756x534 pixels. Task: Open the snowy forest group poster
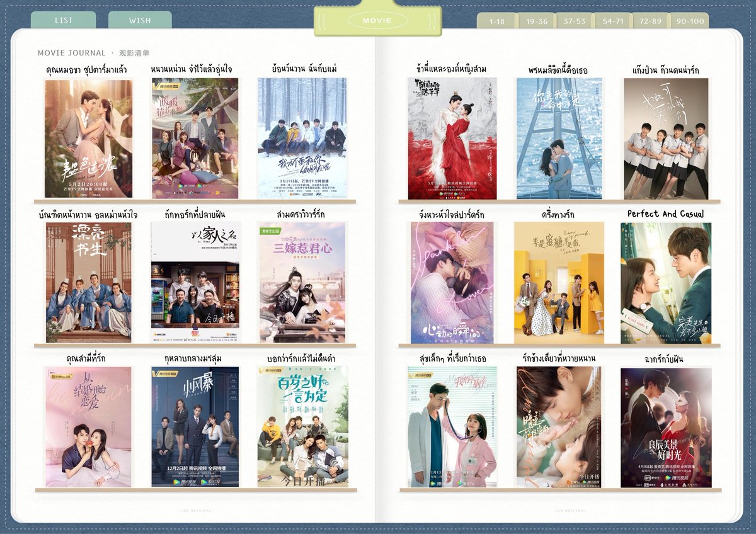tap(302, 138)
